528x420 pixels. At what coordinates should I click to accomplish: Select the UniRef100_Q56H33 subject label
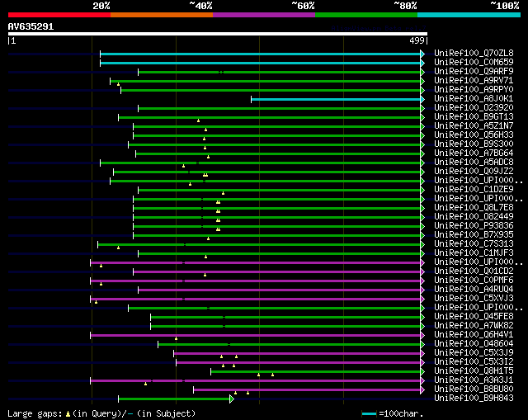(474, 134)
